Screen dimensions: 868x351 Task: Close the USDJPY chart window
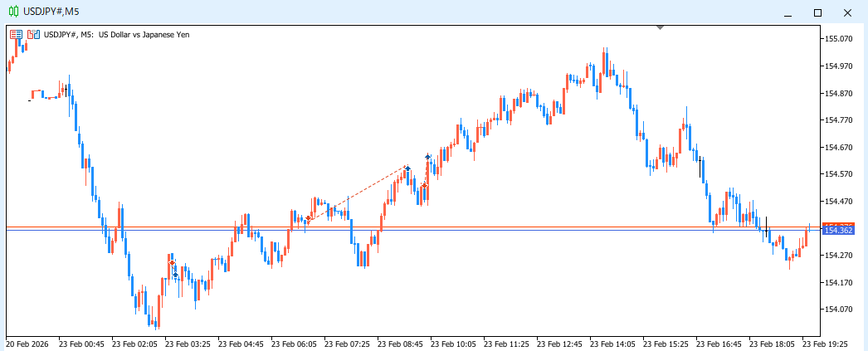click(x=847, y=12)
